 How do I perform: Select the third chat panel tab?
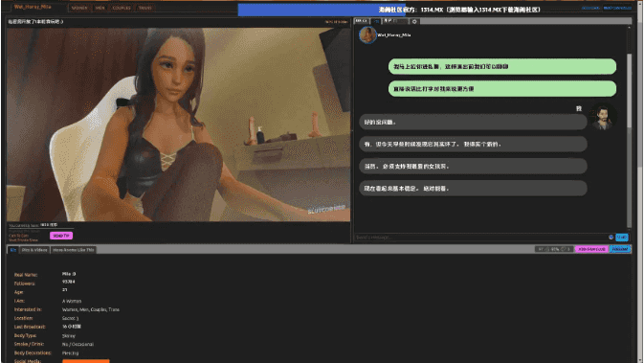[394, 21]
